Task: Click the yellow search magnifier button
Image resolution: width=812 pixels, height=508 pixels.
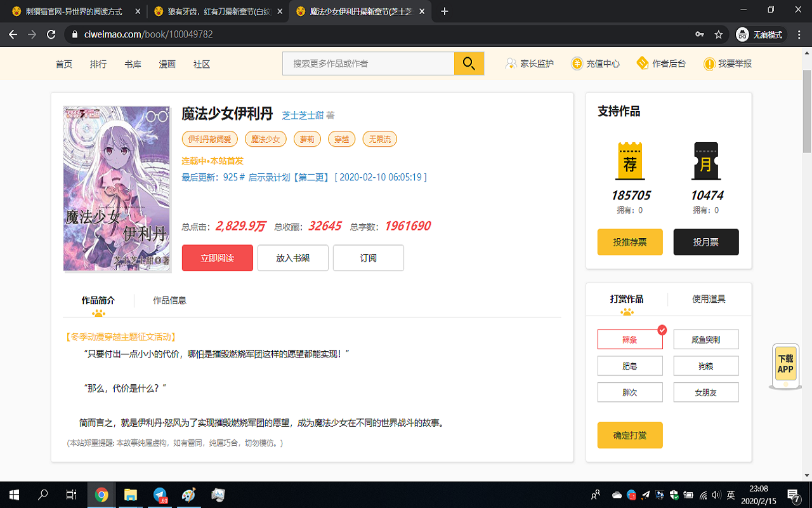Action: pyautogui.click(x=469, y=63)
